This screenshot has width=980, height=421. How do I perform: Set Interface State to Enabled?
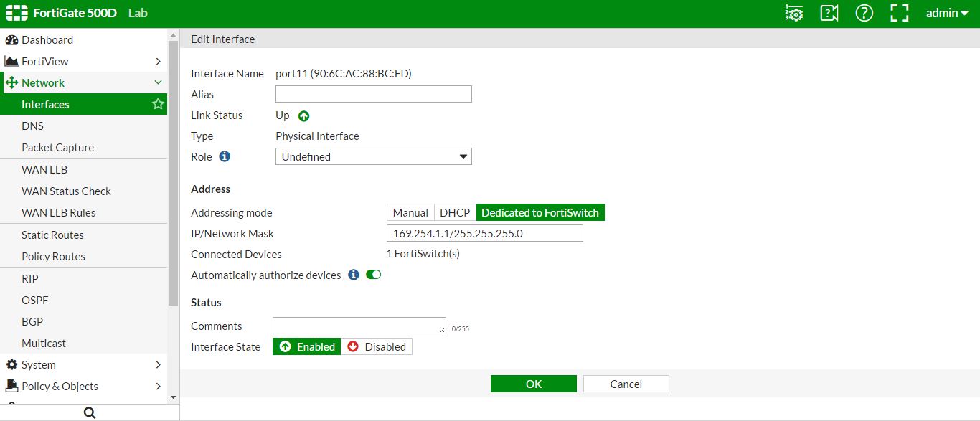click(307, 346)
